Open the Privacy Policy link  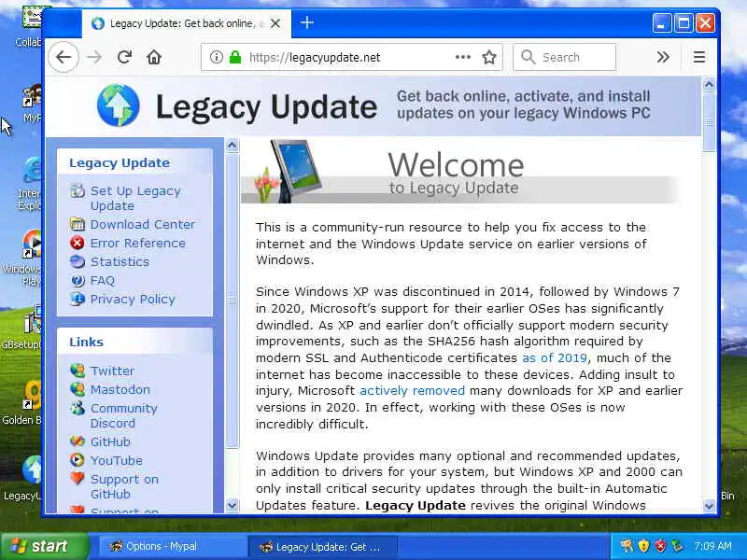(133, 299)
